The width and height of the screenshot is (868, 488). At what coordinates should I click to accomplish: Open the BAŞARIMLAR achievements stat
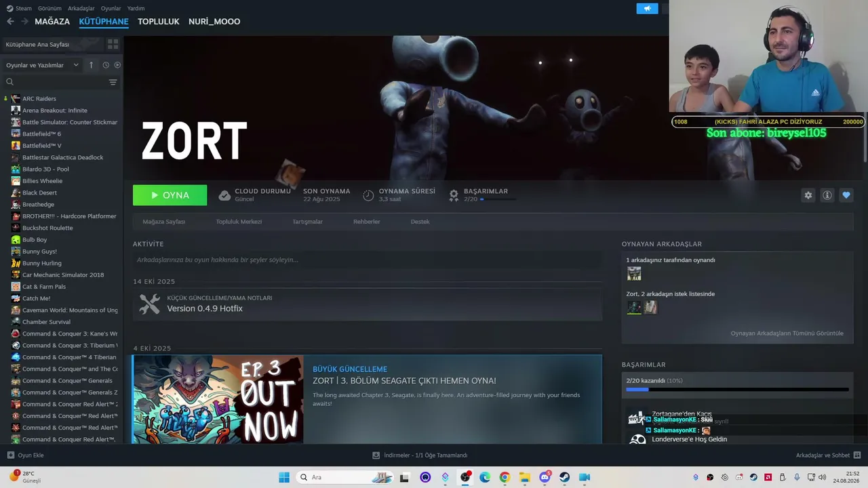(479, 195)
